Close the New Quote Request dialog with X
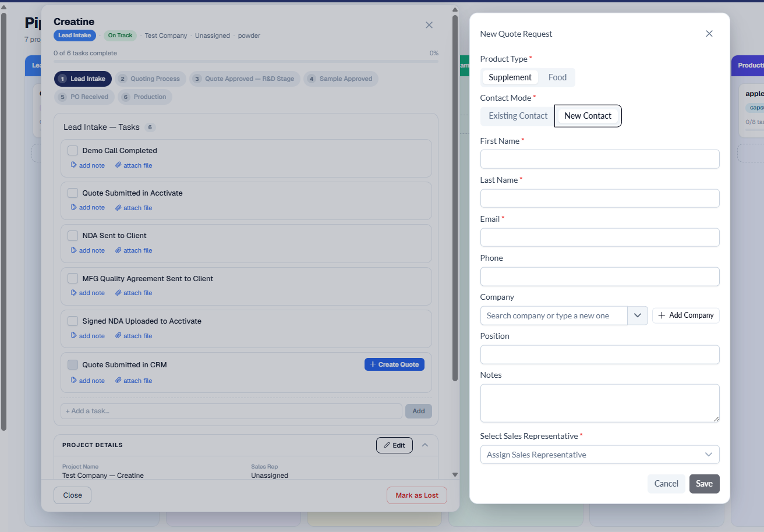The width and height of the screenshot is (764, 532). pyautogui.click(x=709, y=34)
